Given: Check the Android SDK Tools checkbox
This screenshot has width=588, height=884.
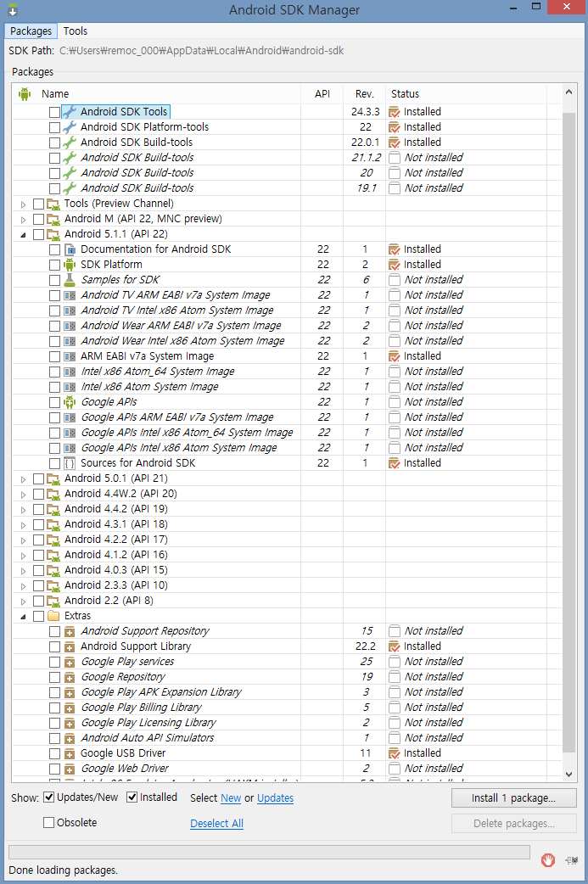Looking at the screenshot, I should [x=54, y=112].
